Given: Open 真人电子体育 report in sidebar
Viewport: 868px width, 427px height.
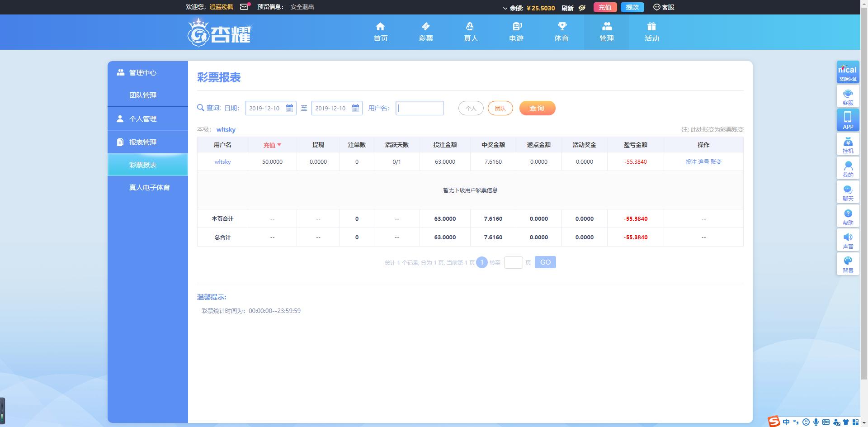Looking at the screenshot, I should 149,187.
